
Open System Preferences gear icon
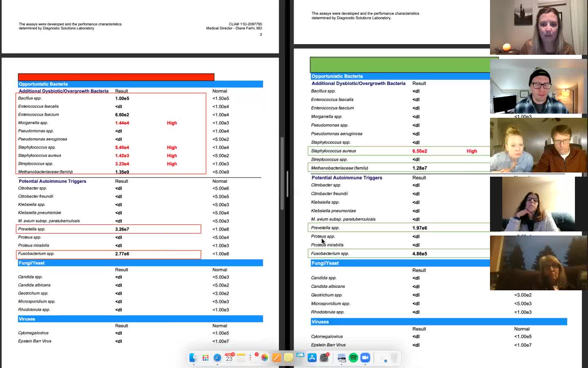324,358
